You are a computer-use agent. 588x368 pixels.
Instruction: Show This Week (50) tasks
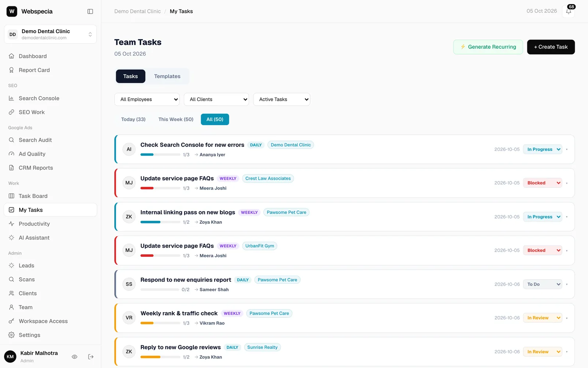(x=176, y=119)
